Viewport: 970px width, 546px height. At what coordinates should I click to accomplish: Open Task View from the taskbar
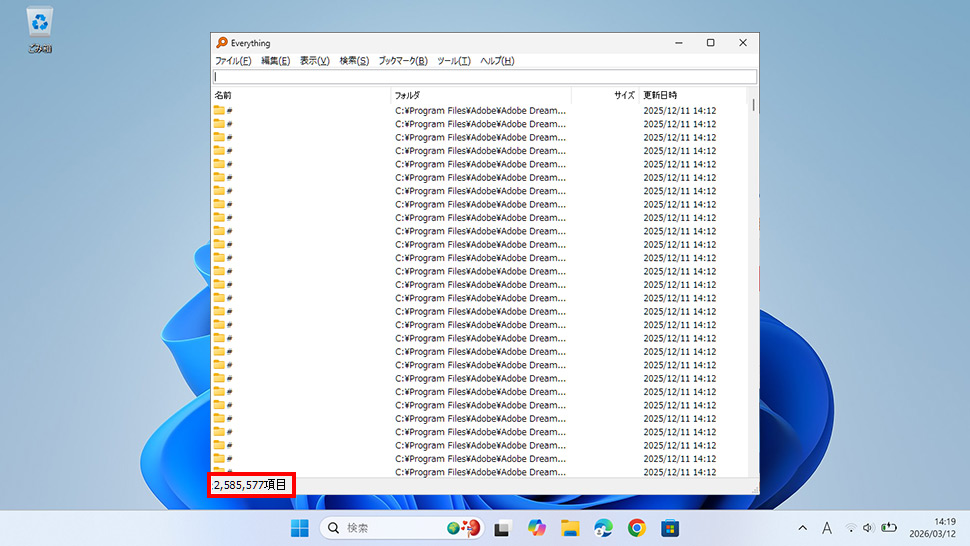point(504,527)
